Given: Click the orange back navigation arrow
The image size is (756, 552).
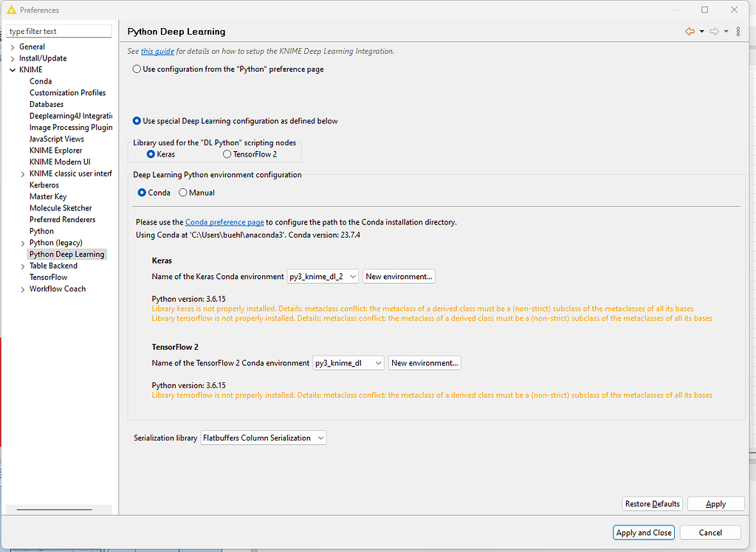Looking at the screenshot, I should click(690, 32).
